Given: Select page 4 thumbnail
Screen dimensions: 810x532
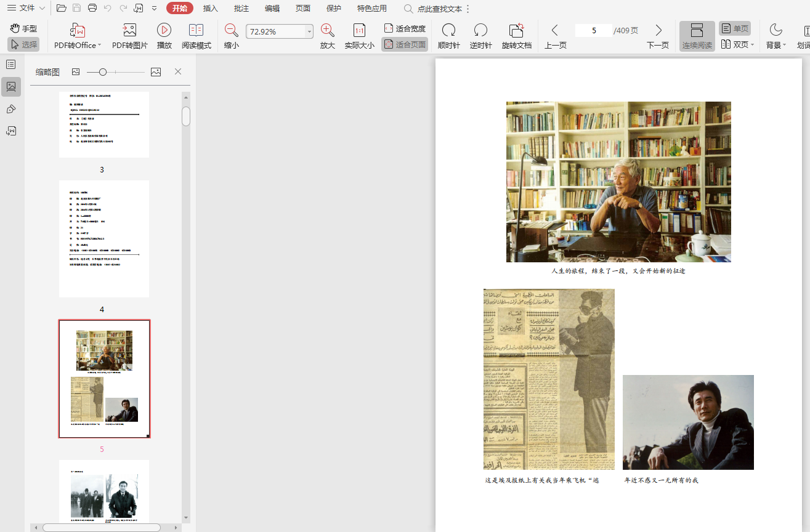Looking at the screenshot, I should (104, 239).
